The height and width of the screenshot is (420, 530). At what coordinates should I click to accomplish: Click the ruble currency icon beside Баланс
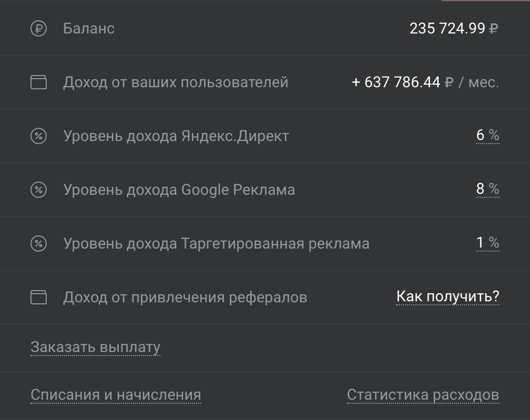coord(40,28)
